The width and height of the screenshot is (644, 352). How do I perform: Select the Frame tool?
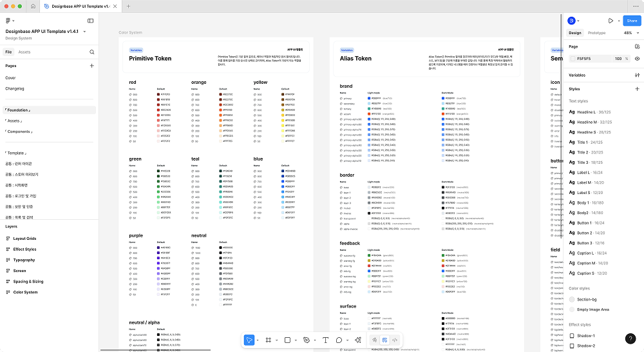pos(269,340)
